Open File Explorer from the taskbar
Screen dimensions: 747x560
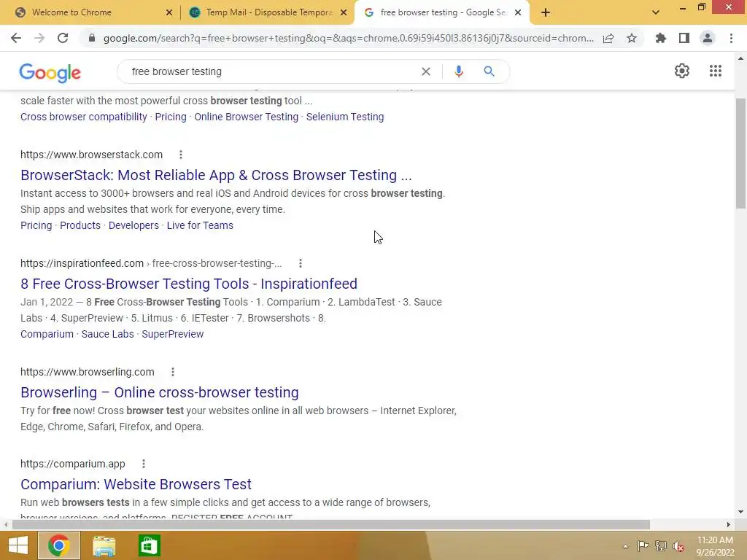tap(104, 545)
